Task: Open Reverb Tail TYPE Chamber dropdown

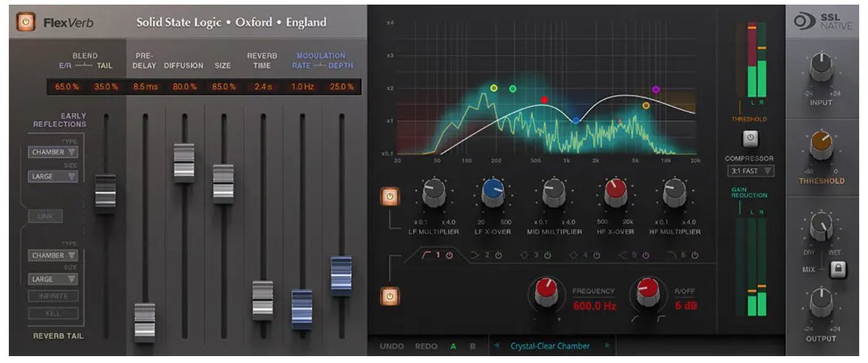Action: click(x=53, y=255)
